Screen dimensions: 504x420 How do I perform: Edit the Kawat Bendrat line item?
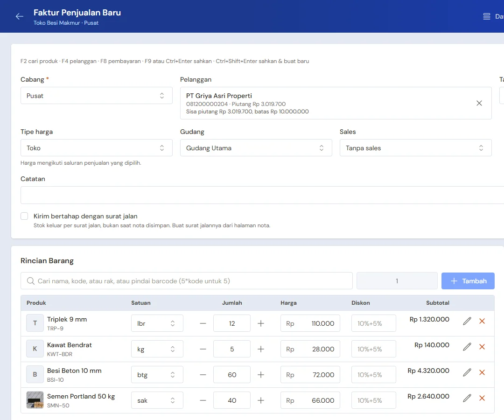pyautogui.click(x=467, y=347)
